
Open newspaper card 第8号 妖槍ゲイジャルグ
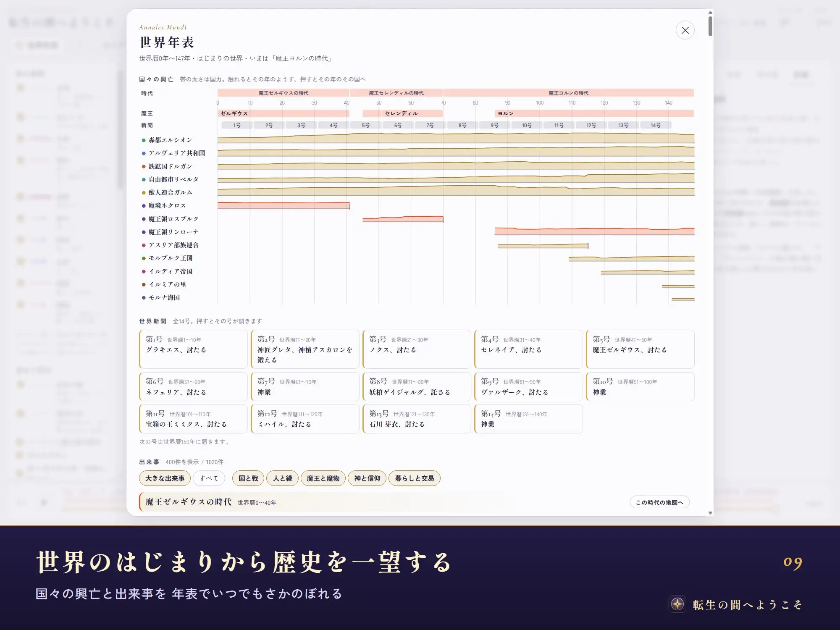point(417,386)
